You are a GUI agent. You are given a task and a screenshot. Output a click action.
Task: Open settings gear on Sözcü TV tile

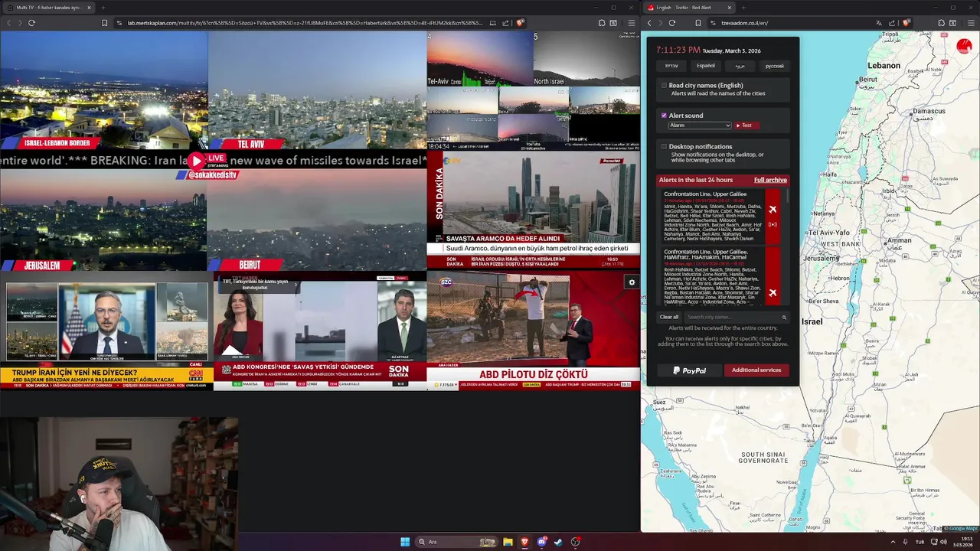point(632,282)
